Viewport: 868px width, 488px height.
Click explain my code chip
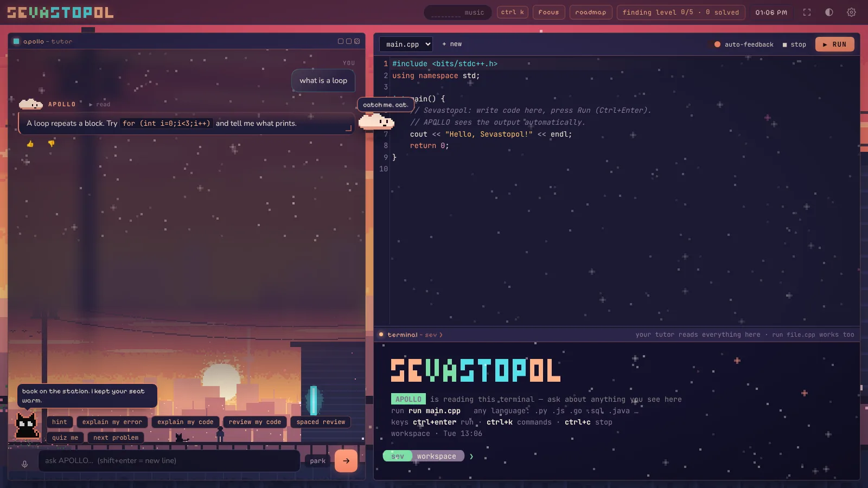pos(186,422)
